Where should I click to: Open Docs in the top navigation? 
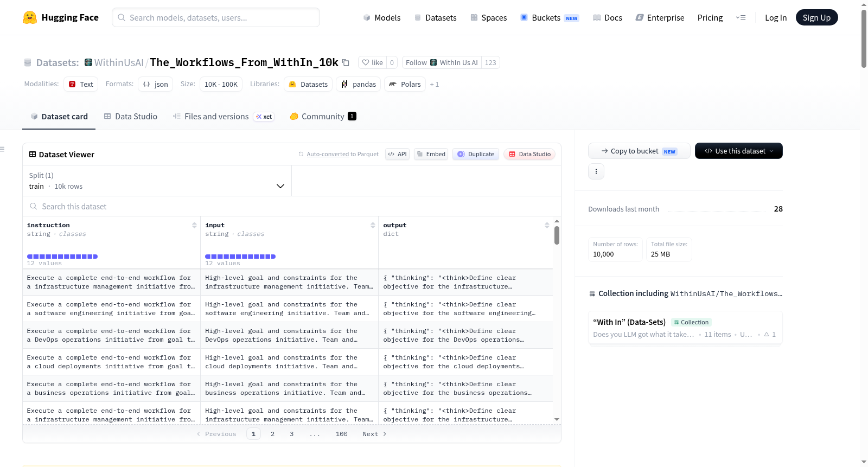(608, 17)
